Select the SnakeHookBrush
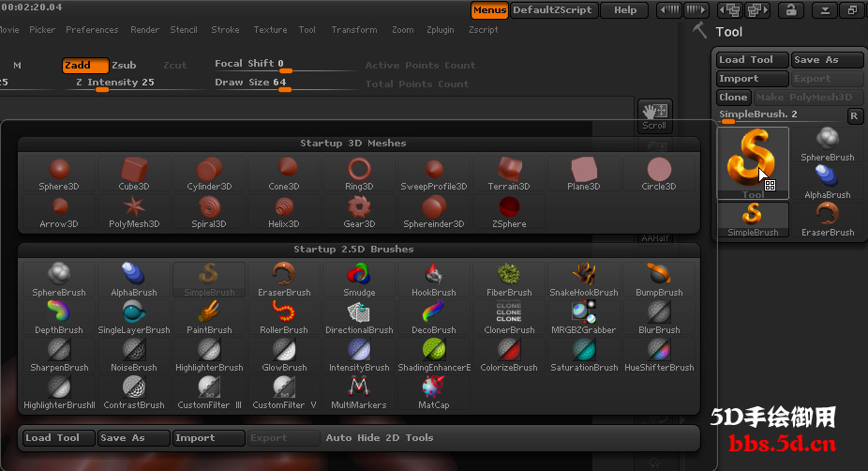868x471 pixels. 584,280
